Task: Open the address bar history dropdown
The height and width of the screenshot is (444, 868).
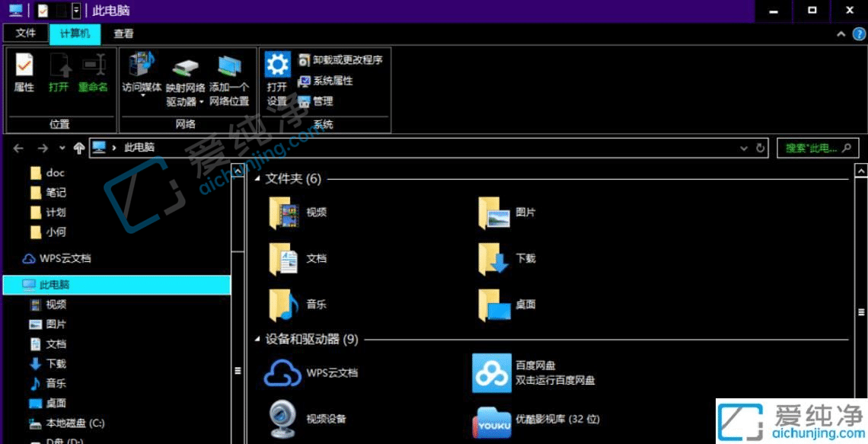Action: (744, 149)
